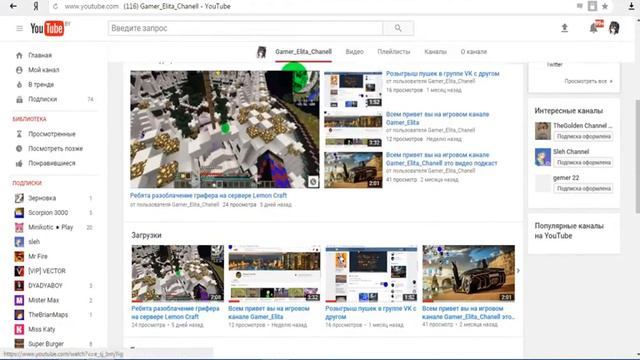Click the Посмотреть позже clock icon

coord(19,149)
